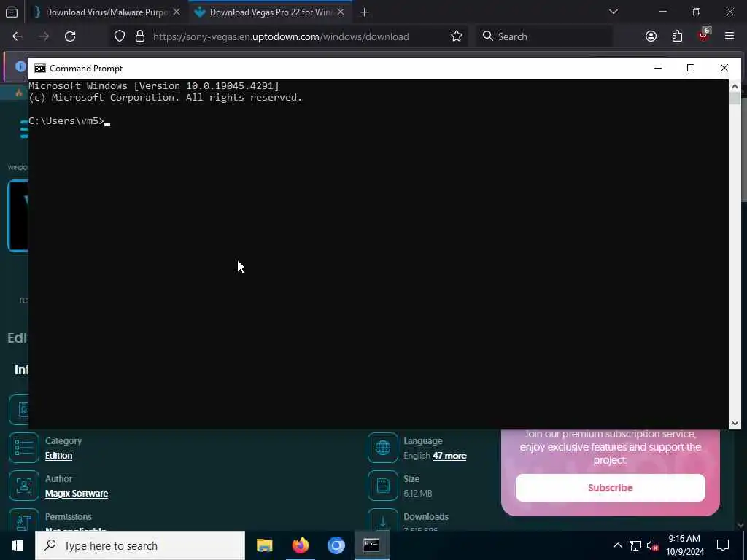747x560 pixels.
Task: Open the Windows Start menu
Action: [18, 545]
